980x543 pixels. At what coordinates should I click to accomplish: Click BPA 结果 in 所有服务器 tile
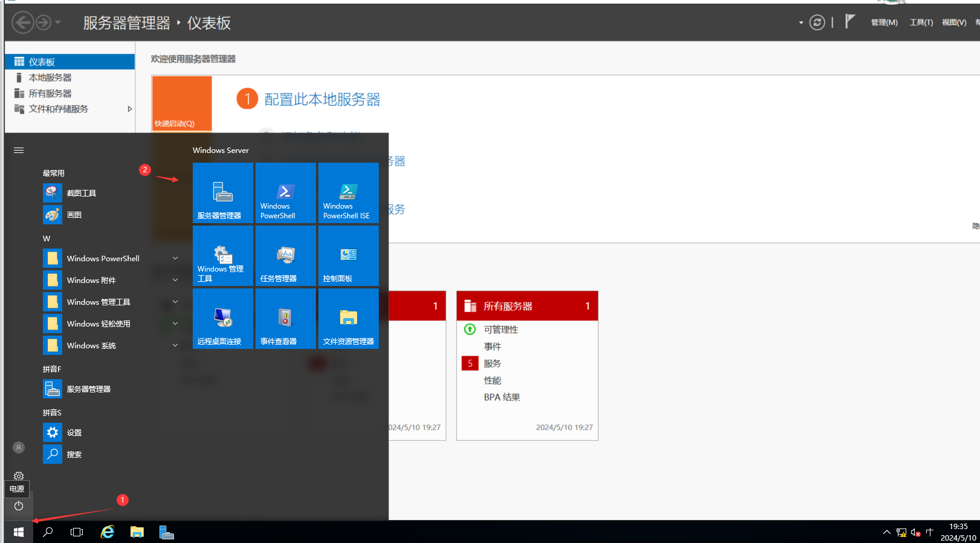point(502,397)
